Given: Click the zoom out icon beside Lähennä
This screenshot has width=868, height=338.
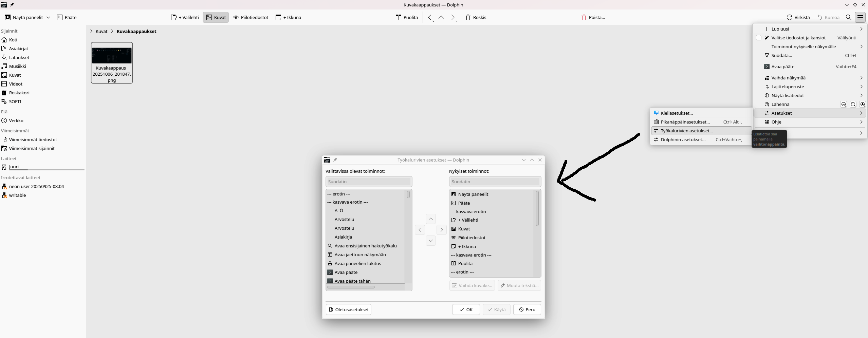Looking at the screenshot, I should 844,105.
